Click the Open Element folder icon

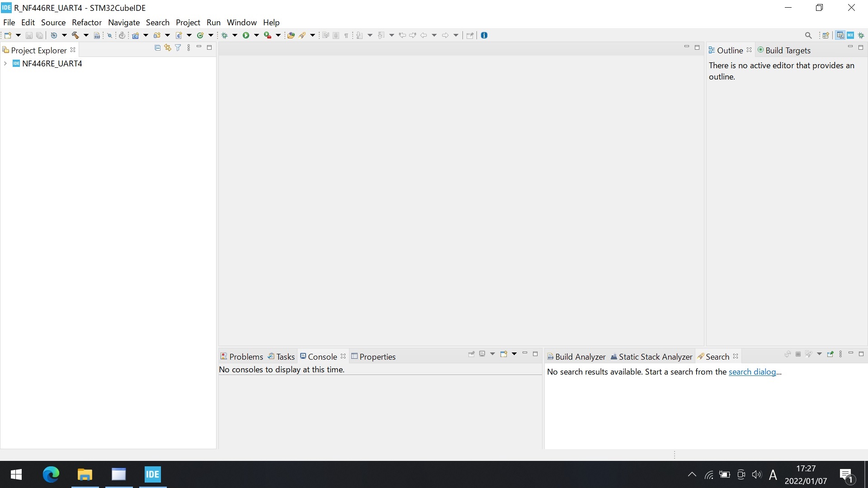click(291, 35)
